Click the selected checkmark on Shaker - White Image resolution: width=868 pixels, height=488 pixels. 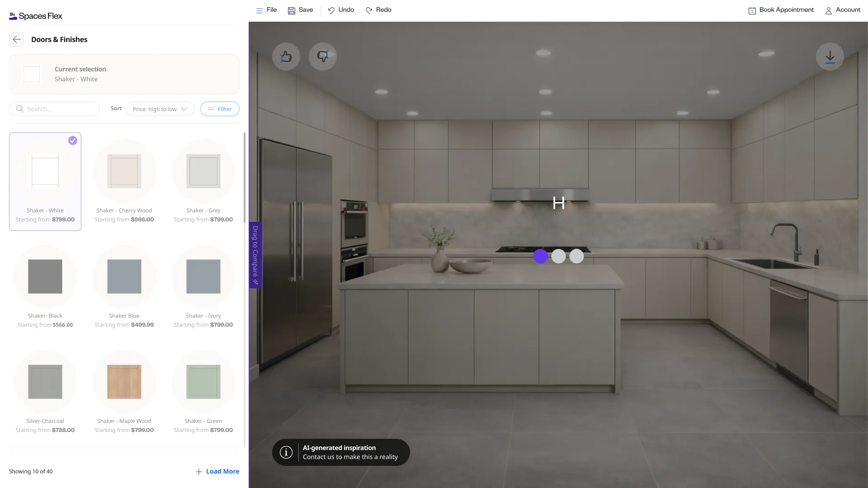tap(73, 141)
